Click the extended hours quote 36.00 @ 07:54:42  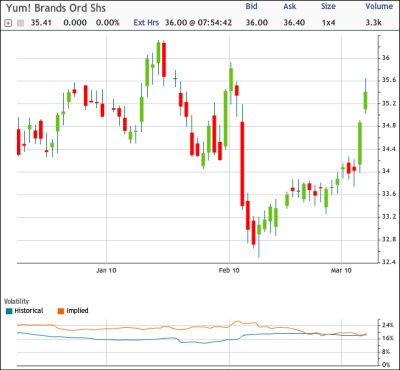(x=198, y=23)
